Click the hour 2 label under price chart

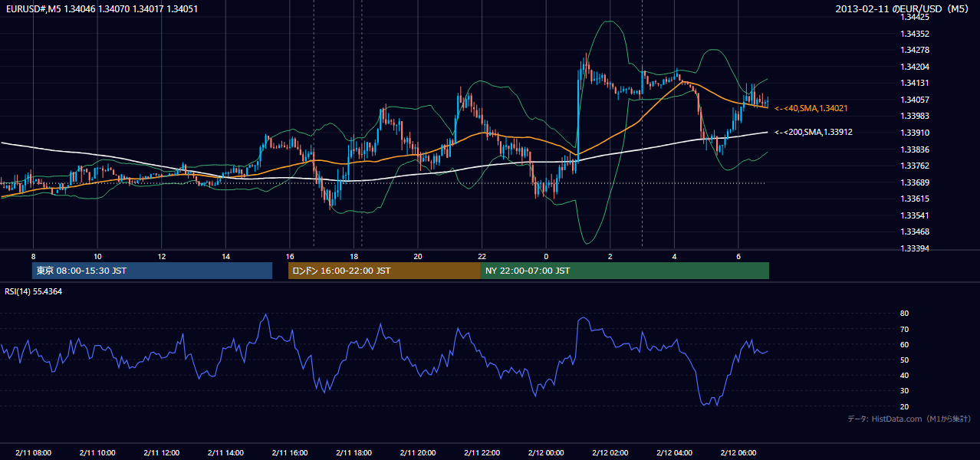coord(610,256)
